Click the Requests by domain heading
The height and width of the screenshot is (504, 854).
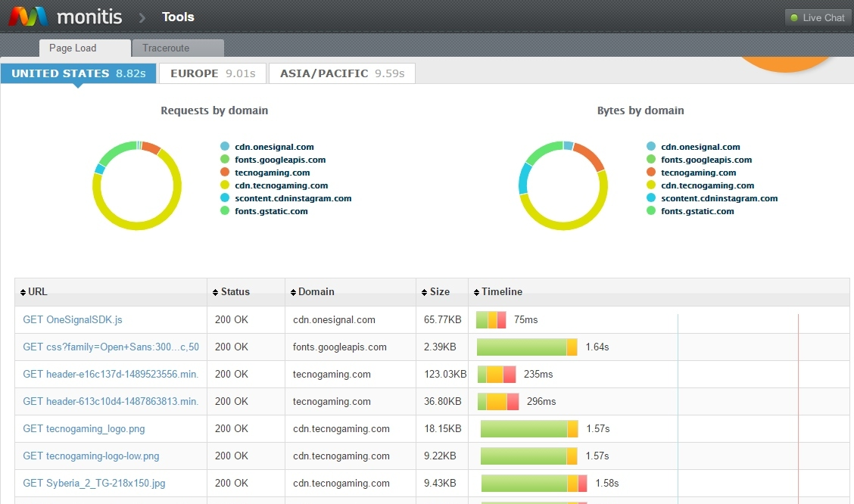click(x=214, y=110)
